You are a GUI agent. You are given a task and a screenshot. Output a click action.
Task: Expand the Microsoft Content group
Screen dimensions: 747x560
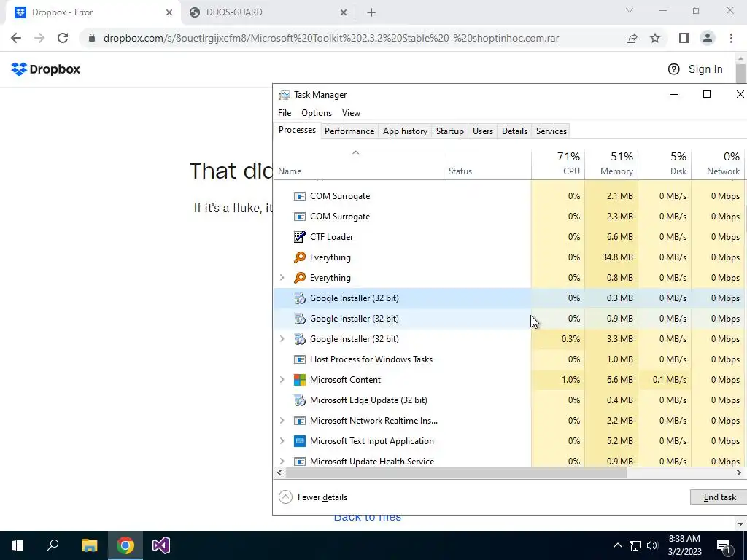pos(282,379)
